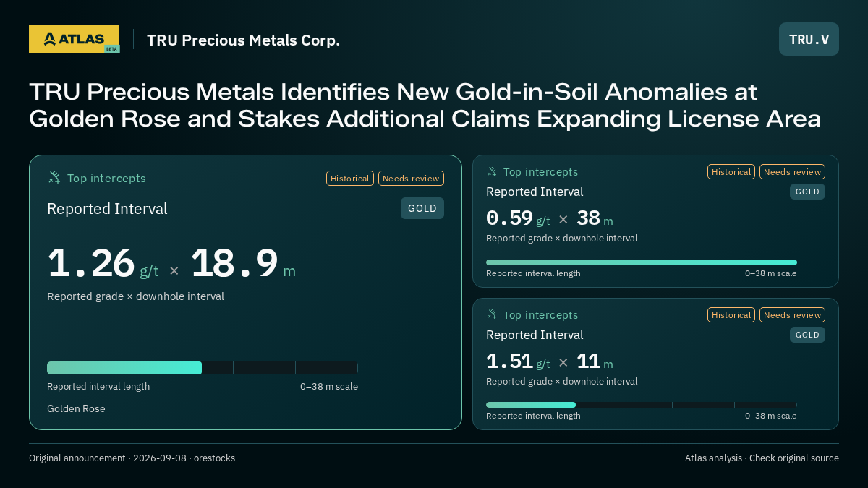Click Top intercepts label in 0.59 g/t card
The height and width of the screenshot is (488, 868).
point(540,172)
